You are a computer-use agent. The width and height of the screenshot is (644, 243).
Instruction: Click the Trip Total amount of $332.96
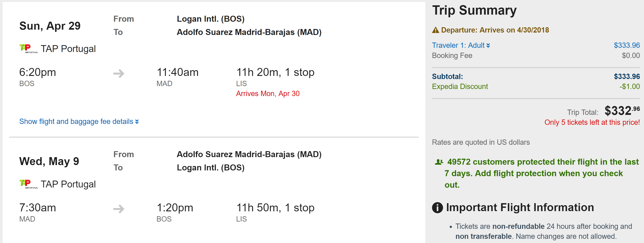pyautogui.click(x=622, y=111)
